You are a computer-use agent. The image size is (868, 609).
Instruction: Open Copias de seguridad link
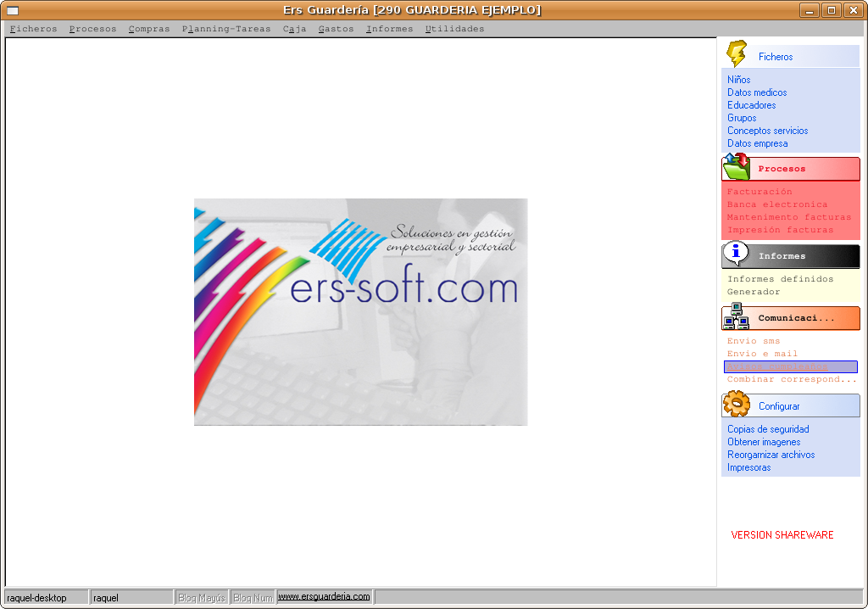coord(768,429)
